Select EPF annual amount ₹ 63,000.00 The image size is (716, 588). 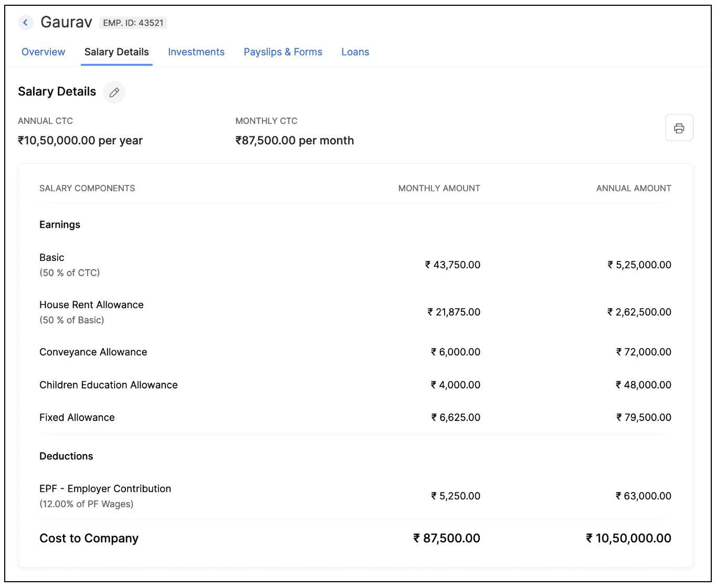coord(644,496)
